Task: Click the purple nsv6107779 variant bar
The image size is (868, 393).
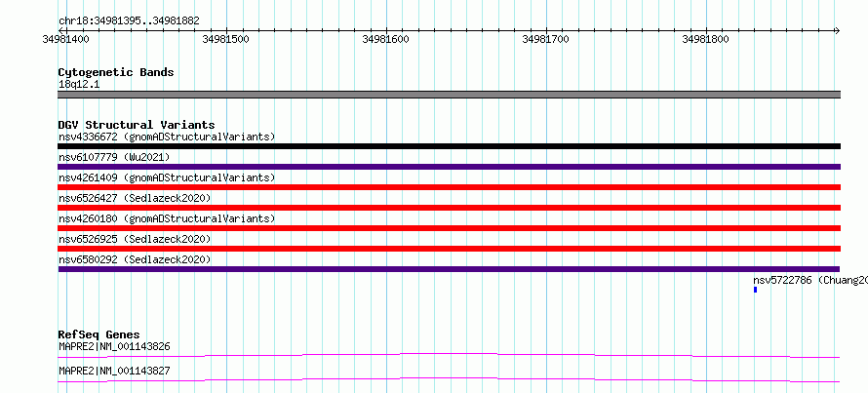Action: [x=449, y=167]
